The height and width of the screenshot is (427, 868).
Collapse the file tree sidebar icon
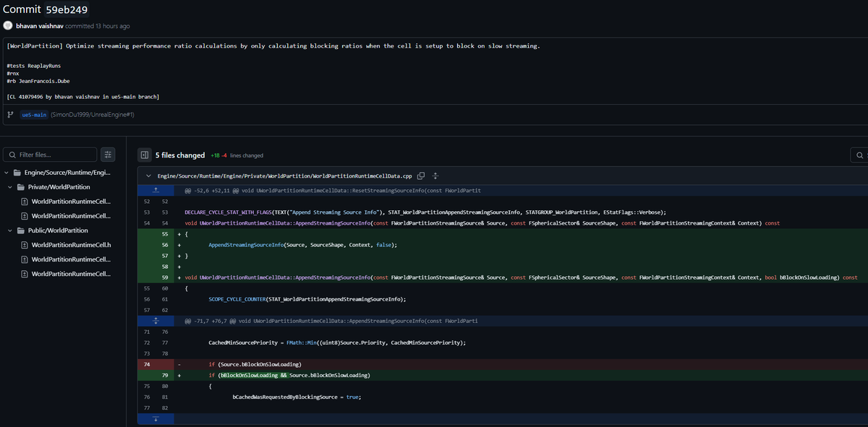coord(145,155)
